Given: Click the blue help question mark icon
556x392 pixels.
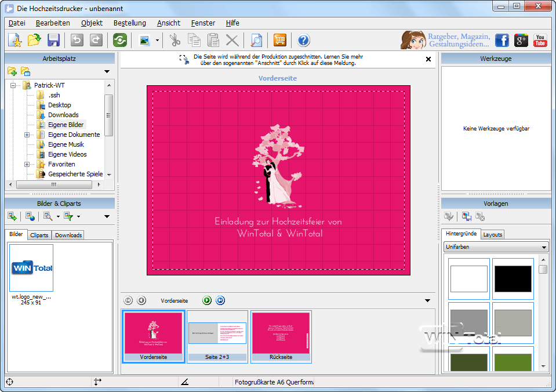Looking at the screenshot, I should coord(304,40).
